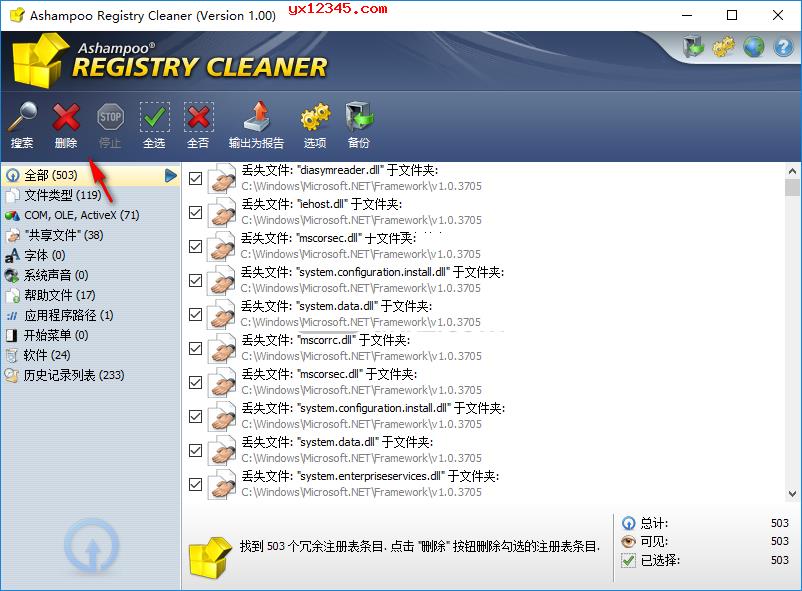
Task: Check all entries with 全选
Action: [x=154, y=124]
